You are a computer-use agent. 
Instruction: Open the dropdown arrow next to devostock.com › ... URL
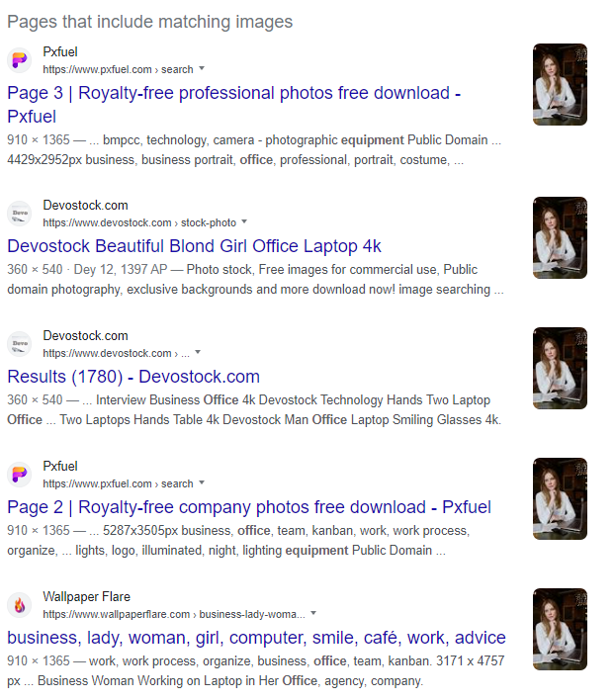[198, 353]
